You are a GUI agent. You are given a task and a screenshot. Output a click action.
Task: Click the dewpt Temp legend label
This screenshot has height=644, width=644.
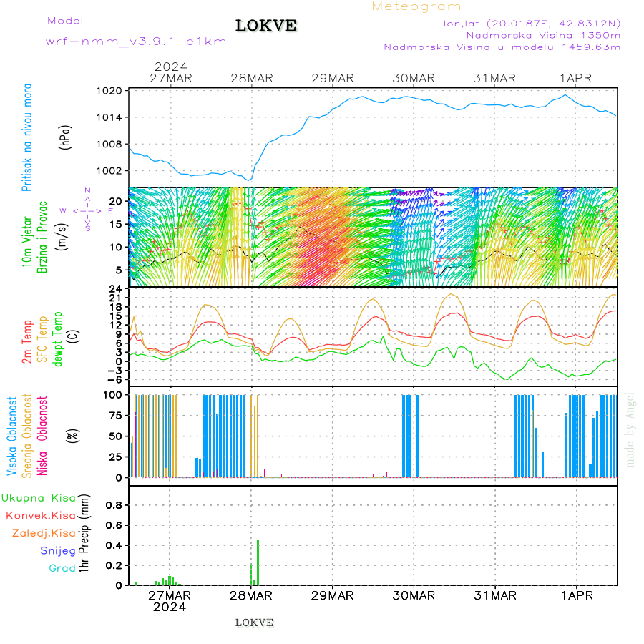tap(58, 339)
